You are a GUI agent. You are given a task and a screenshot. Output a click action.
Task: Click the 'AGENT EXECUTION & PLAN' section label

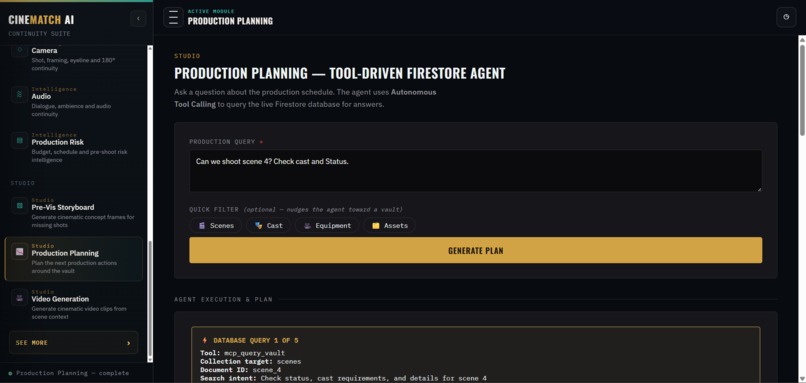(223, 299)
